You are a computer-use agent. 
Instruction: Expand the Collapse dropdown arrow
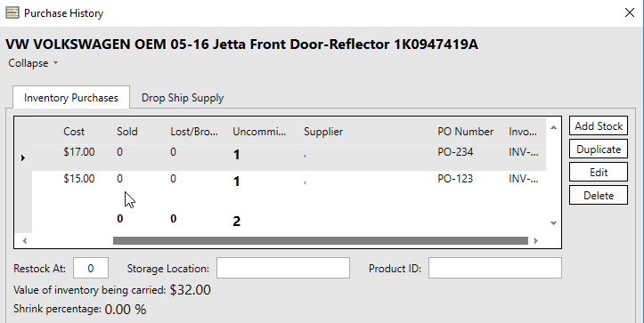55,63
